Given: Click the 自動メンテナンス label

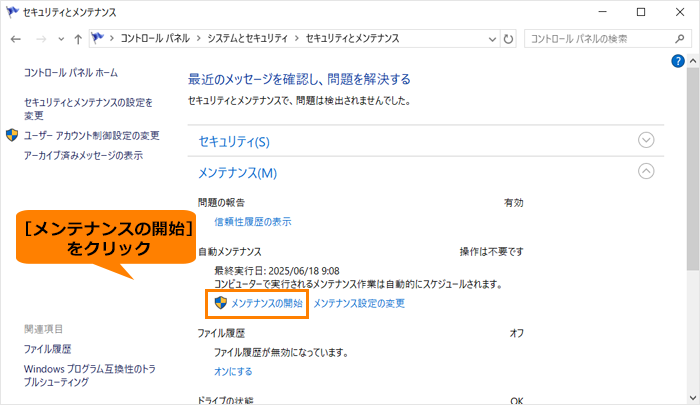Looking at the screenshot, I should click(229, 251).
